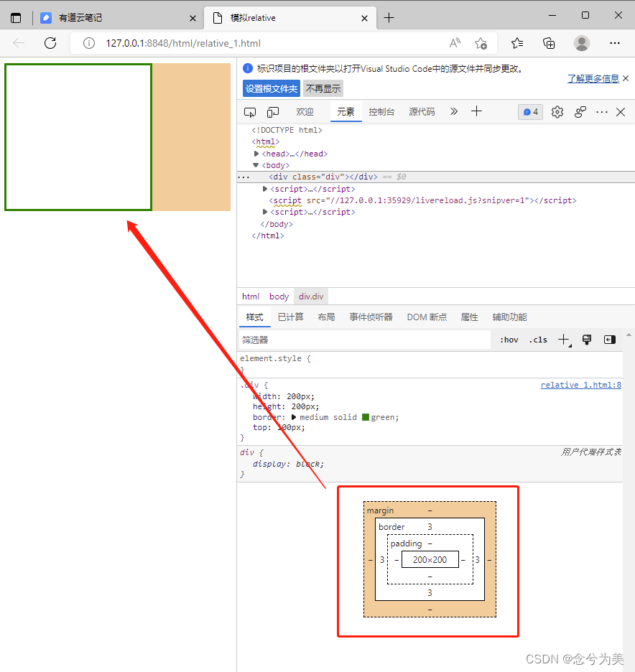This screenshot has width=635, height=672.
Task: Add this page to favorites (star plus icon)
Action: pos(481,43)
